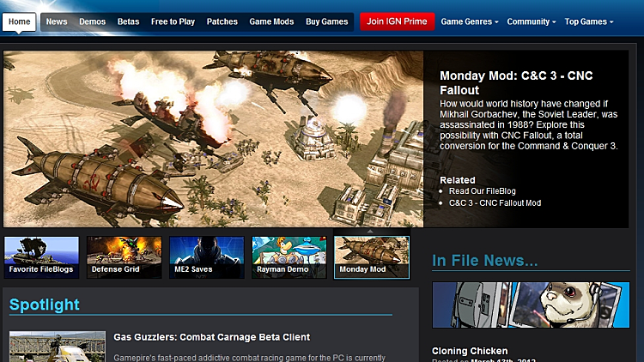This screenshot has height=362, width=644.
Task: Click the Gas Guzzlers spotlight thumbnail
Action: (58, 347)
